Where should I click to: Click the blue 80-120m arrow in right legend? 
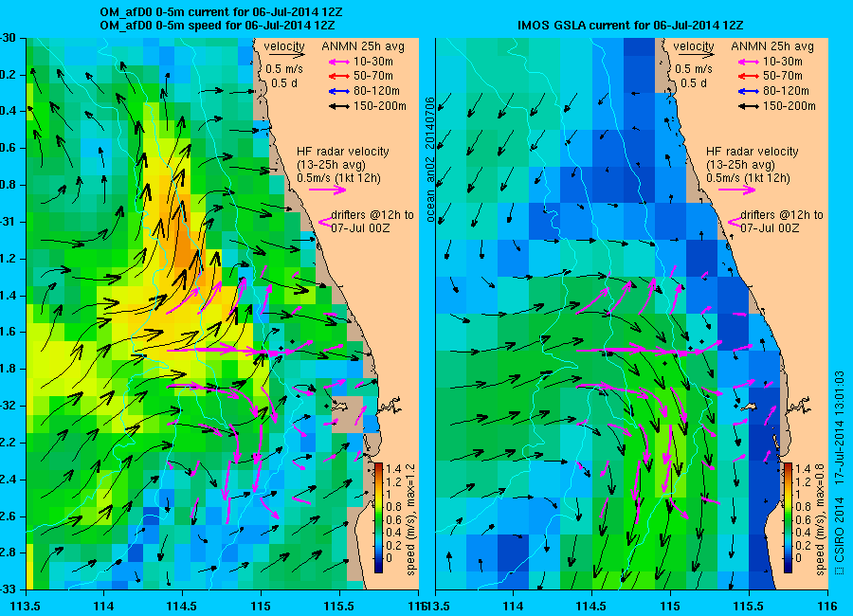coord(749,91)
